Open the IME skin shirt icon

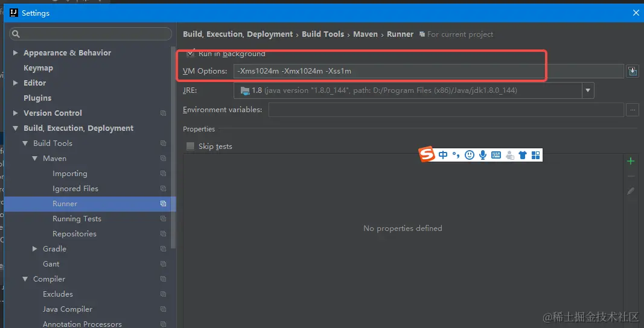point(523,155)
